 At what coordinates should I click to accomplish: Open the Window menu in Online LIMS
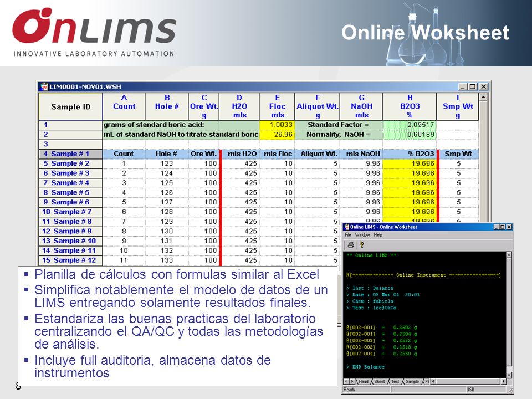(x=362, y=235)
